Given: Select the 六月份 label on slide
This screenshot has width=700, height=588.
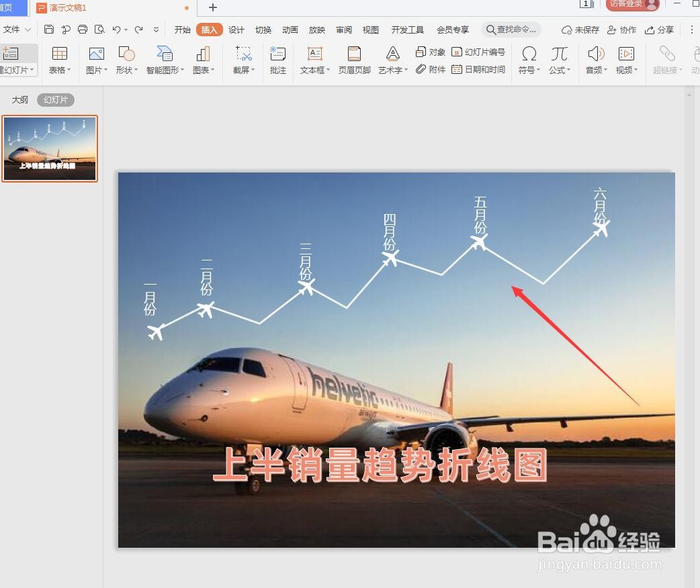Looking at the screenshot, I should [599, 205].
